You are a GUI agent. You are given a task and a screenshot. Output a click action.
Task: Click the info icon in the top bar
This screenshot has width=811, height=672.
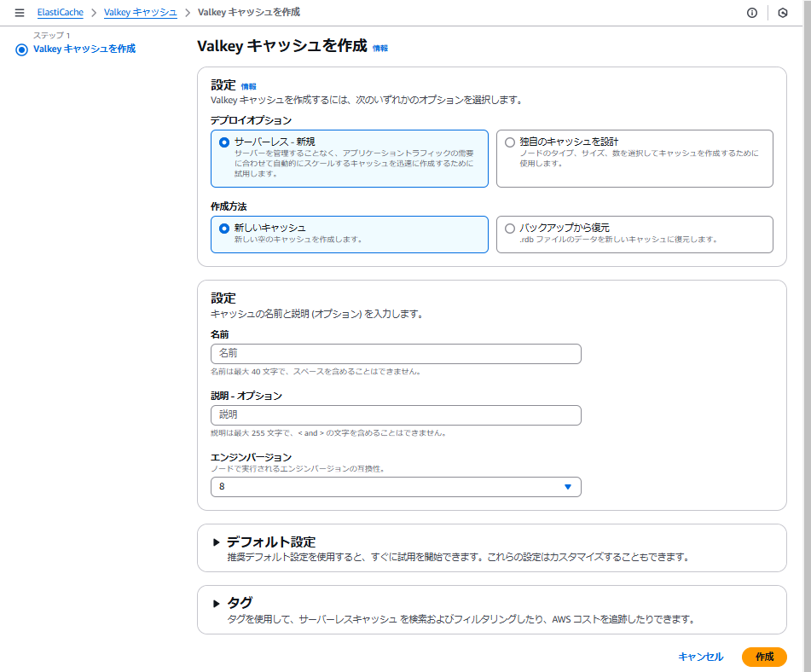pos(750,12)
